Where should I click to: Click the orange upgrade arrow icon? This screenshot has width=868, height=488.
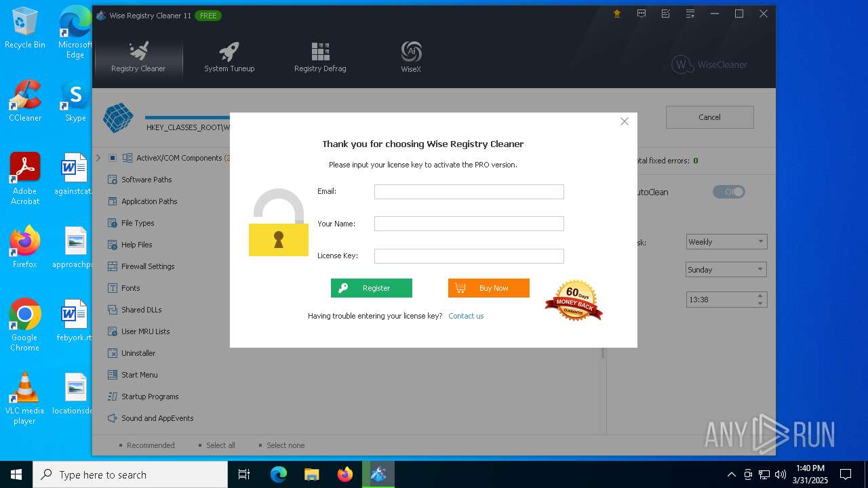[x=616, y=14]
